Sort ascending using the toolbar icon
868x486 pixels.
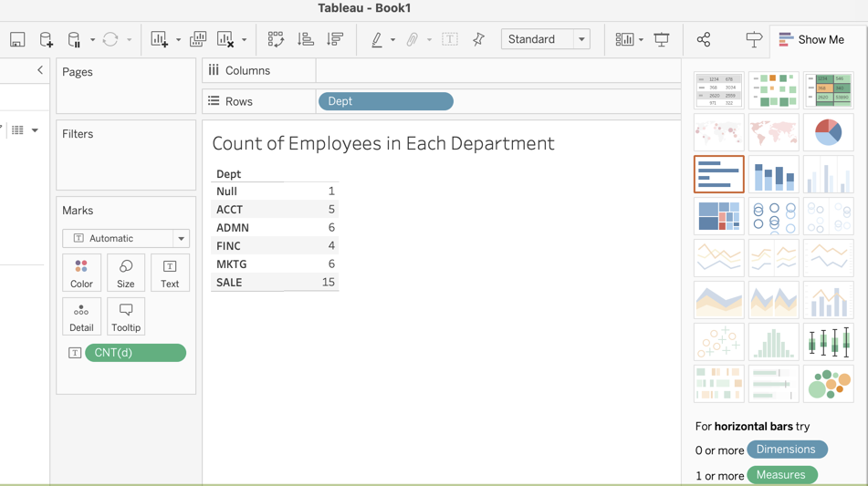[x=306, y=39]
